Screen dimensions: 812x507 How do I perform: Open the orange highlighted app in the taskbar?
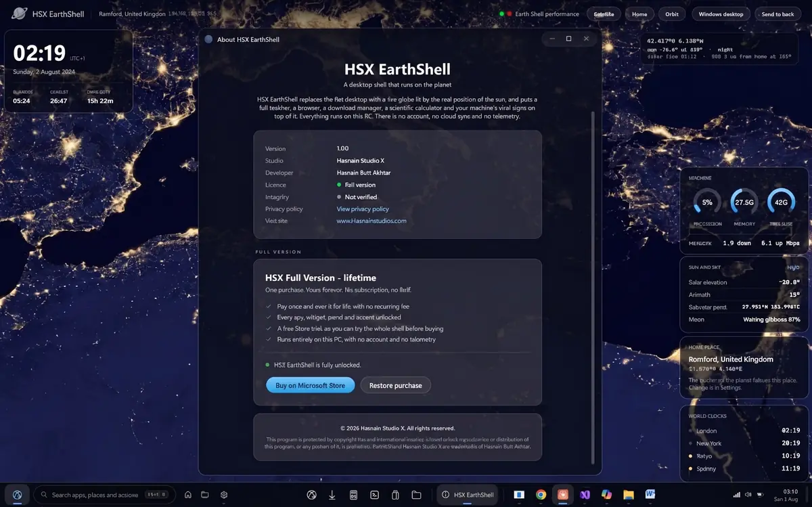(562, 495)
